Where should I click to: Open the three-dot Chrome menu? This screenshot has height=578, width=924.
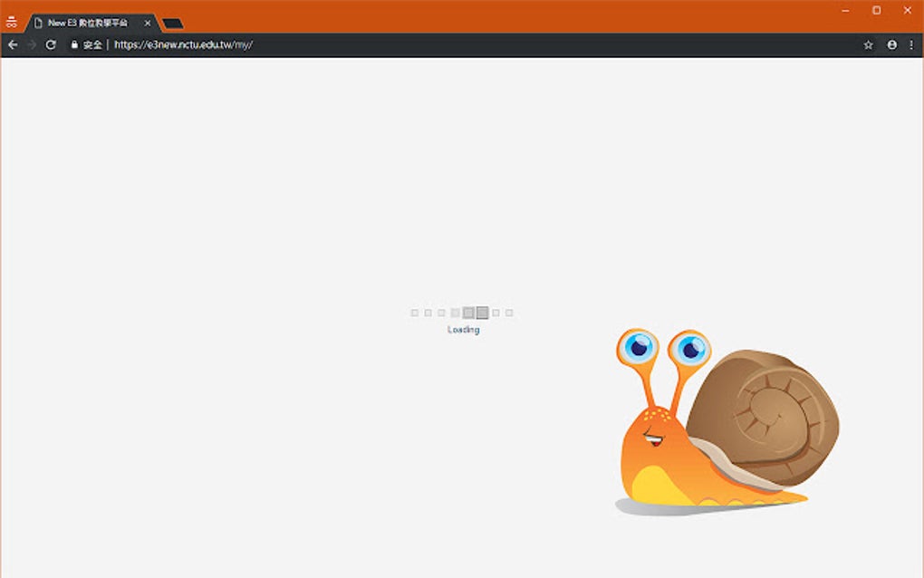click(x=912, y=43)
